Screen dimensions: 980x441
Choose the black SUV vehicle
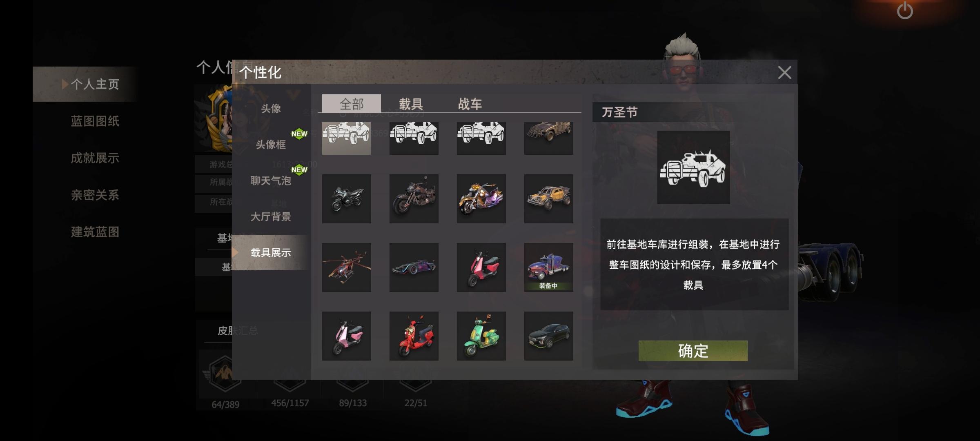click(x=548, y=336)
